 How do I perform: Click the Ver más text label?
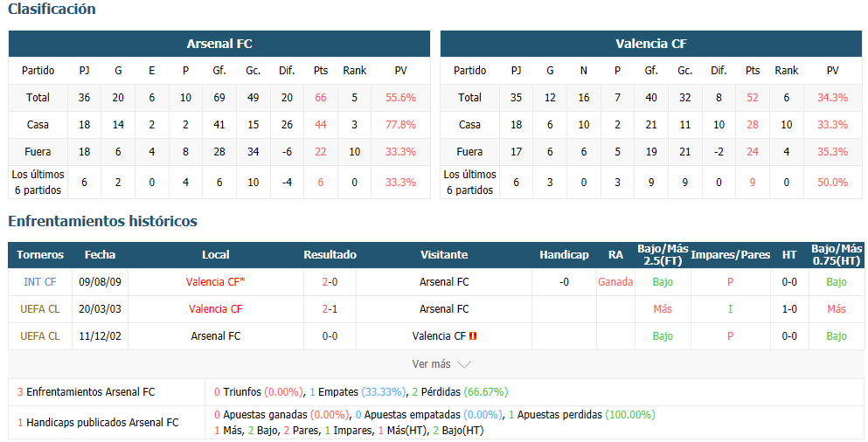click(431, 364)
